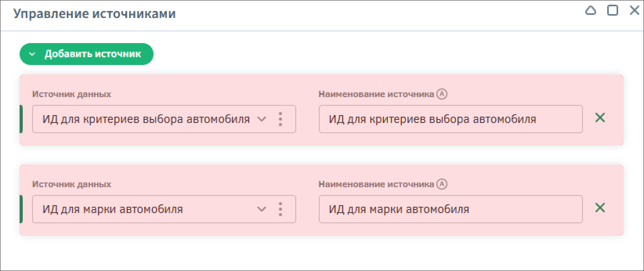Click the 'Управление источниками' window title
Viewport: 644px width, 271px height.
pyautogui.click(x=94, y=14)
